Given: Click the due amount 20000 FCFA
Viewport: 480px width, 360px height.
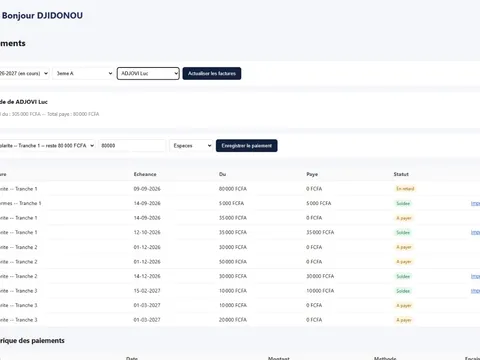Looking at the screenshot, I should [x=233, y=320].
